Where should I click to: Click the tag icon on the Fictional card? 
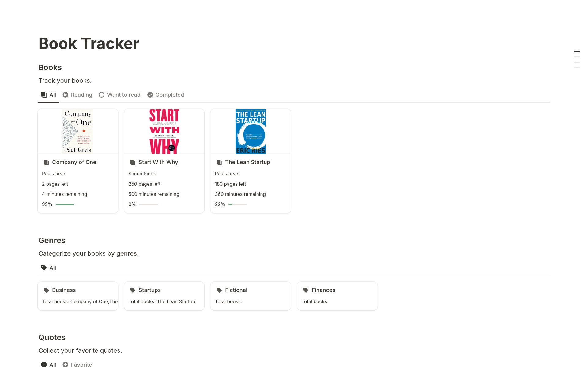(219, 290)
